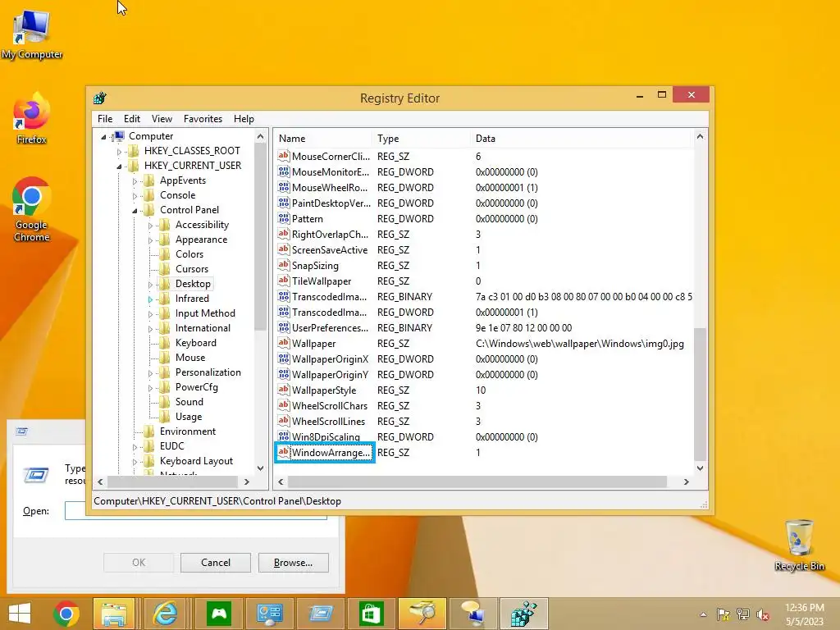Click the Registry Editor taskbar icon
The image size is (840, 630).
click(x=524, y=614)
